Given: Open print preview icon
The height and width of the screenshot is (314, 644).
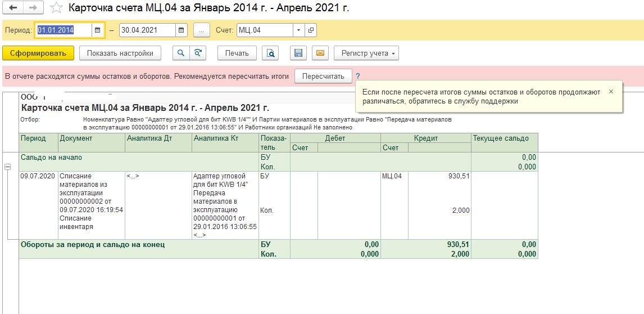Looking at the screenshot, I should click(271, 53).
